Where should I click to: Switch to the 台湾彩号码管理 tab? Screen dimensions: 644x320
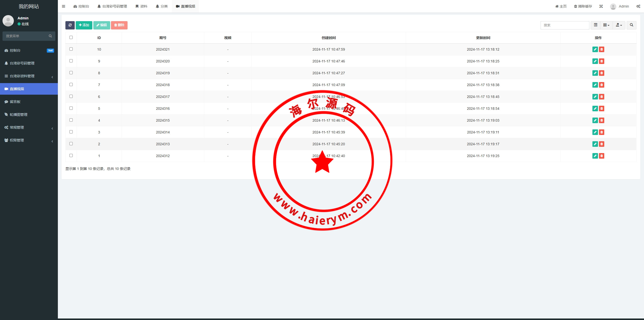pos(112,6)
